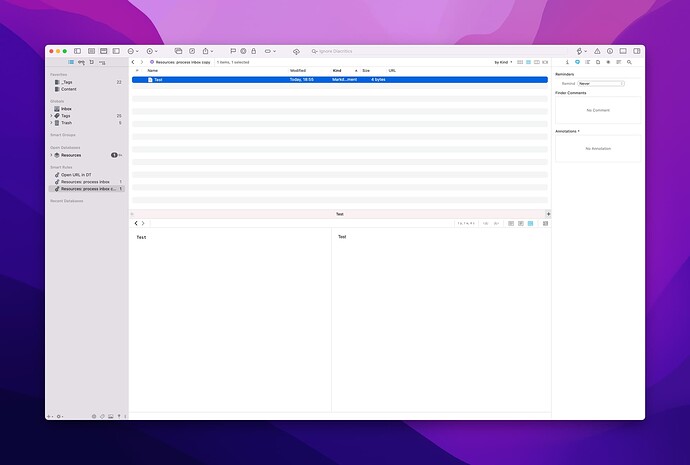Open the smart rule action dropdown in the toolbar
Viewport: 690px width, 465px height.
(x=151, y=51)
